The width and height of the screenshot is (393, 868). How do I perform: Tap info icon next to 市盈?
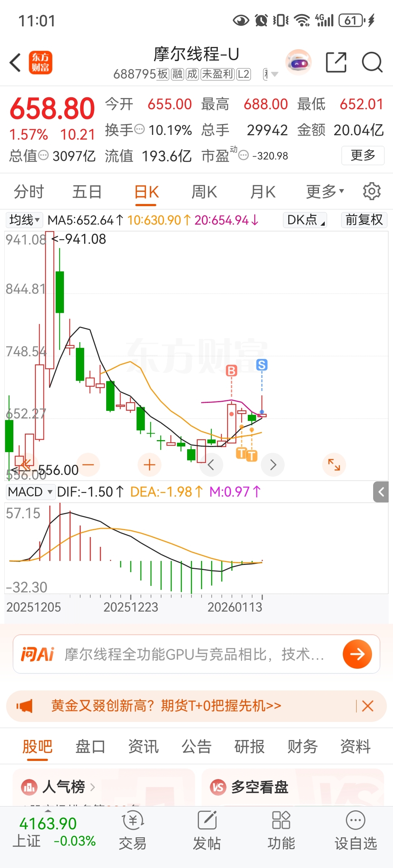tap(244, 156)
